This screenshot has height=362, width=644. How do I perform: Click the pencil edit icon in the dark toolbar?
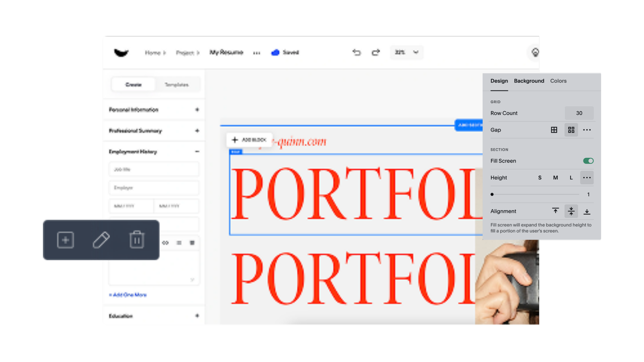pyautogui.click(x=101, y=240)
